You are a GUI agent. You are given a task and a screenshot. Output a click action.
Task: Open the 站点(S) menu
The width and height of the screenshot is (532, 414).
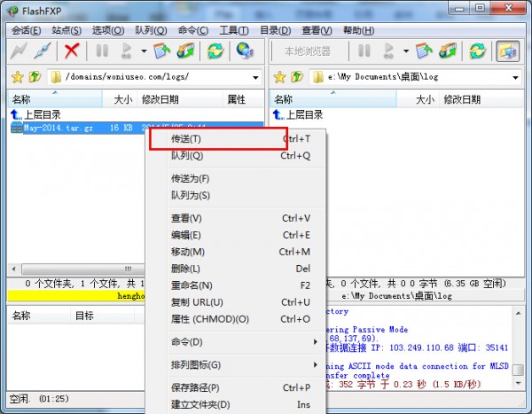click(x=66, y=30)
